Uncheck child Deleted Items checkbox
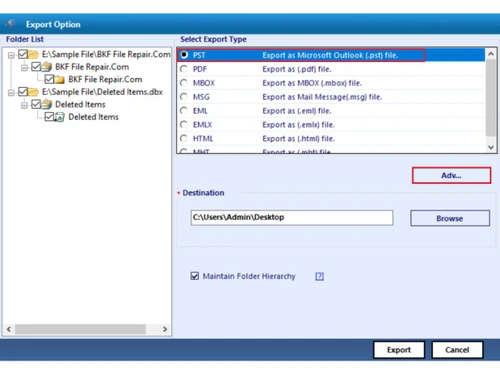Image resolution: width=500 pixels, height=375 pixels. click(x=49, y=117)
